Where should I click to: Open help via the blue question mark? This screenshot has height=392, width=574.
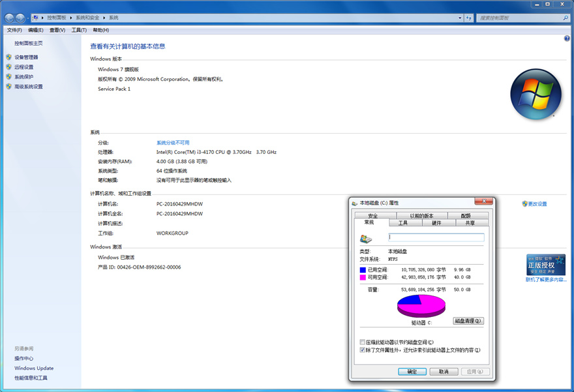(567, 38)
